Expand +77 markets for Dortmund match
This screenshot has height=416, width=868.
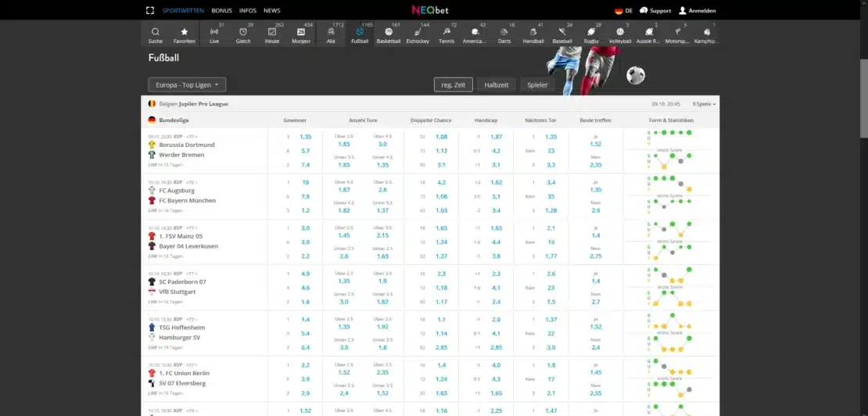[192, 136]
